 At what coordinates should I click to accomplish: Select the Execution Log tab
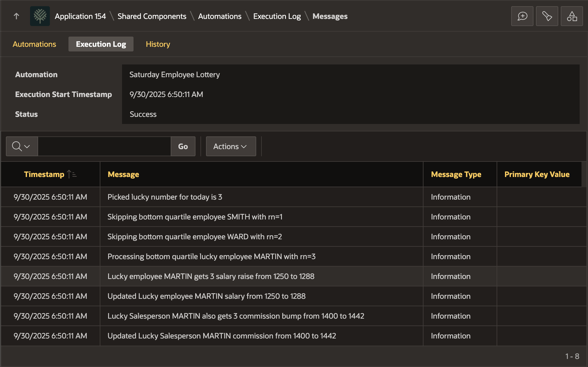(101, 44)
